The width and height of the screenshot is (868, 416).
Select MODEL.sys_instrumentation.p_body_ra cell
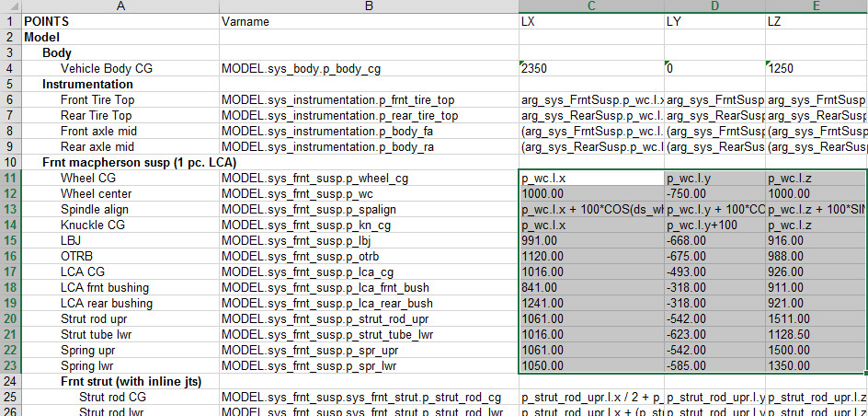(370, 146)
